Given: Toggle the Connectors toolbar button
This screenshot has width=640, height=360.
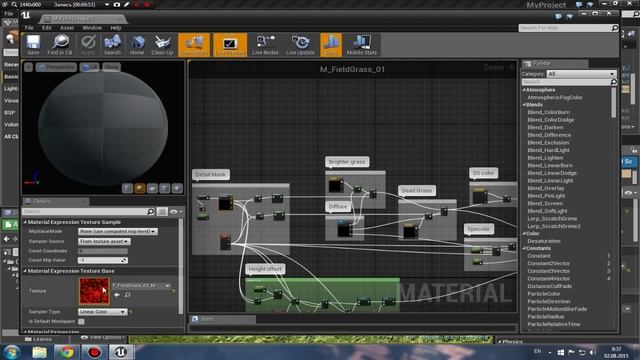Looking at the screenshot, I should (x=194, y=44).
